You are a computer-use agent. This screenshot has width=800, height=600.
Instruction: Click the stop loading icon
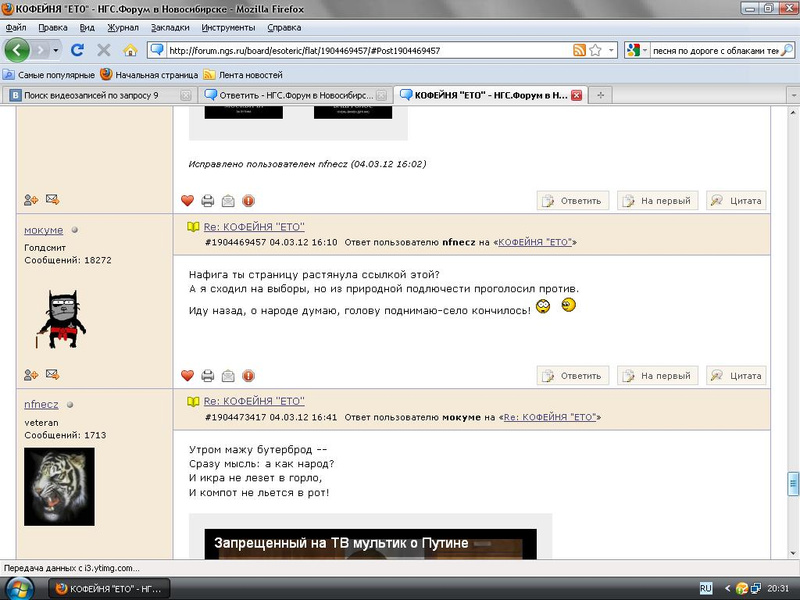click(x=104, y=49)
